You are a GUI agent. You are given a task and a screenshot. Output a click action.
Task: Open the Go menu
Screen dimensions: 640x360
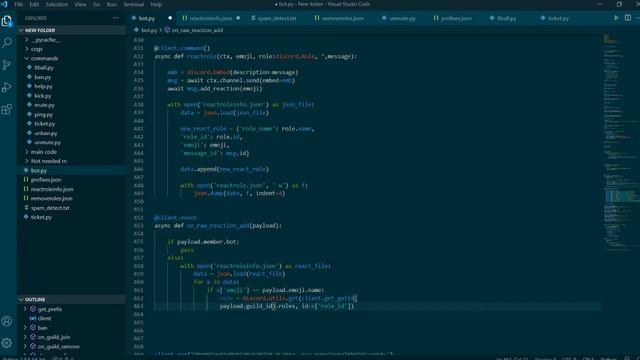point(96,4)
